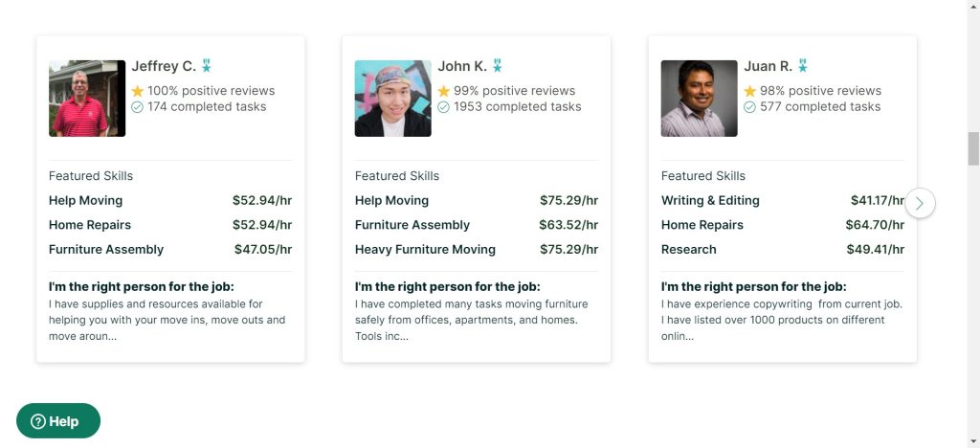Click the name John K.
Image resolution: width=980 pixels, height=448 pixels.
pos(462,66)
